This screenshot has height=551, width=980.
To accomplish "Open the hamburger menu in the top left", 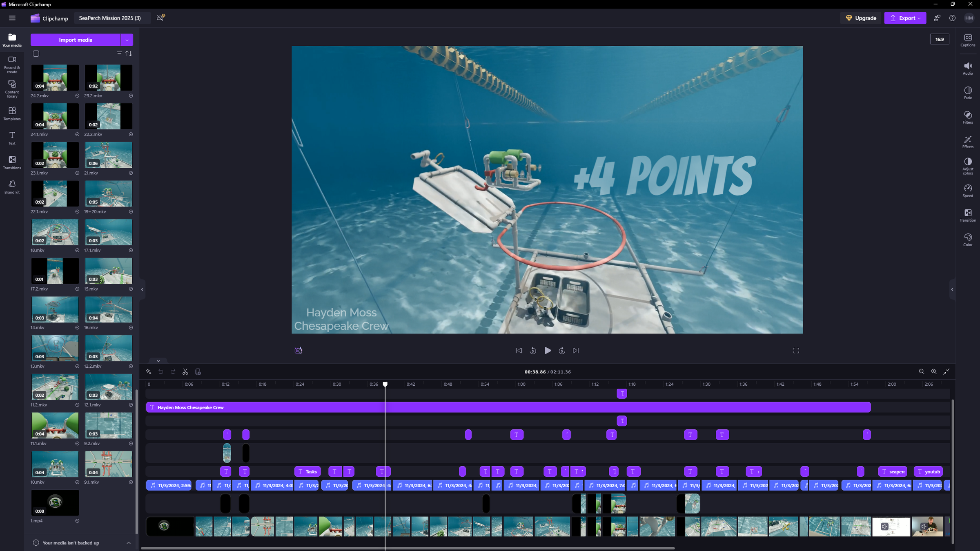I will 12,18.
